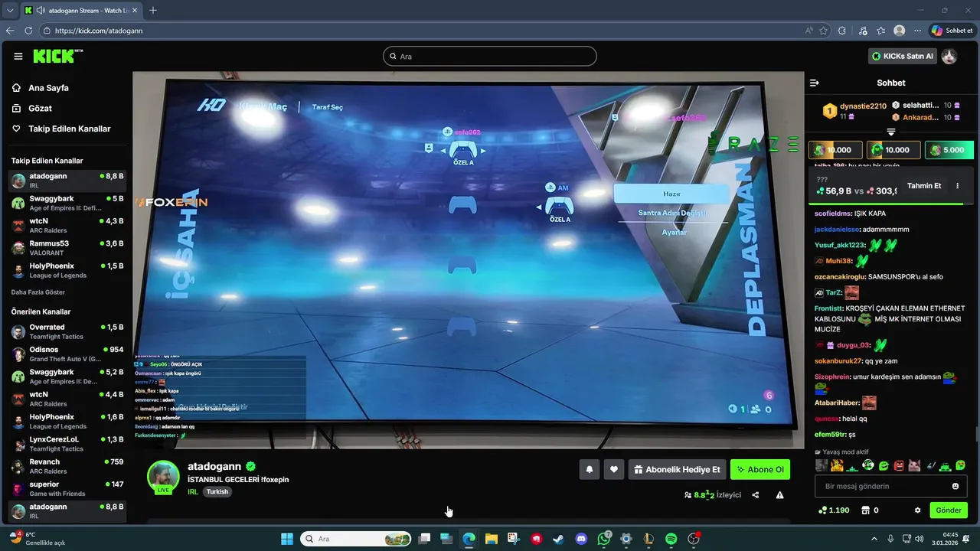Follow channel with the heart button
980x551 pixels.
tap(614, 470)
